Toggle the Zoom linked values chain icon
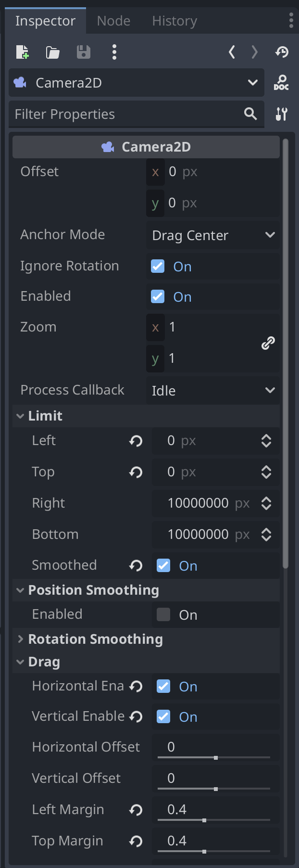299x868 pixels. 268,343
